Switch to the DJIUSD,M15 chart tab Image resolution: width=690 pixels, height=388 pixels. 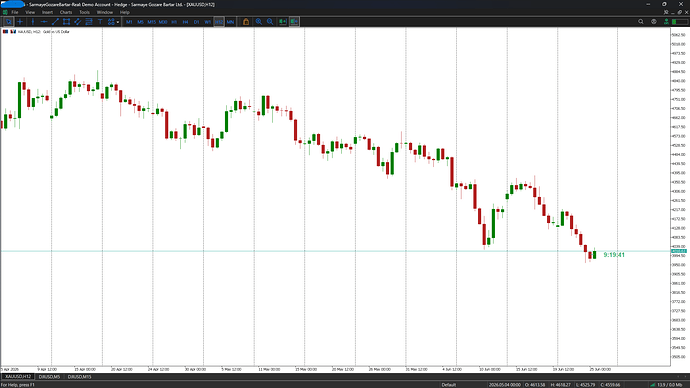[79, 377]
